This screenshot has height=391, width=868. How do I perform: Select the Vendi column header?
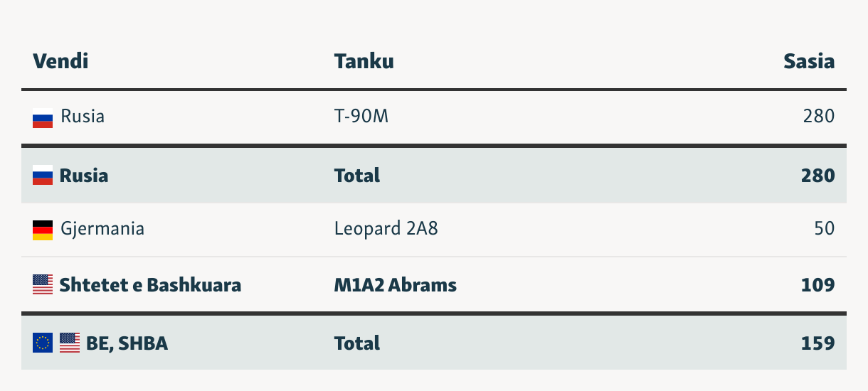tap(60, 61)
